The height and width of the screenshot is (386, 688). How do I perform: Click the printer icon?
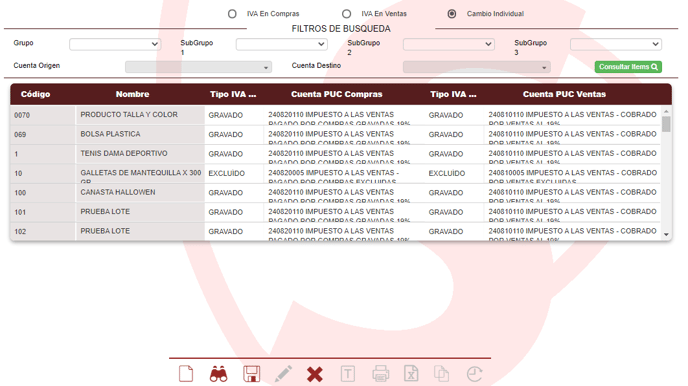coord(380,374)
